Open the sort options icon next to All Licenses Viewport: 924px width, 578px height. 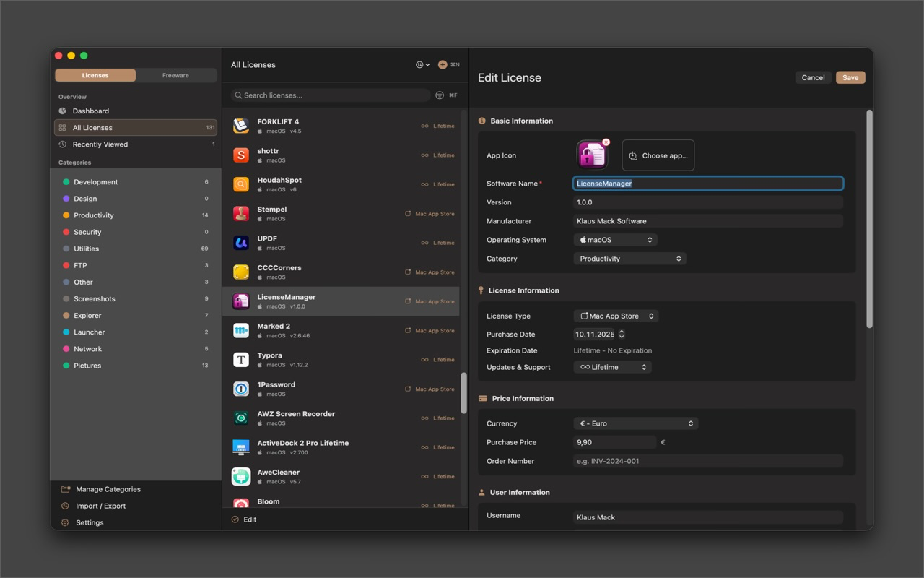[422, 65]
